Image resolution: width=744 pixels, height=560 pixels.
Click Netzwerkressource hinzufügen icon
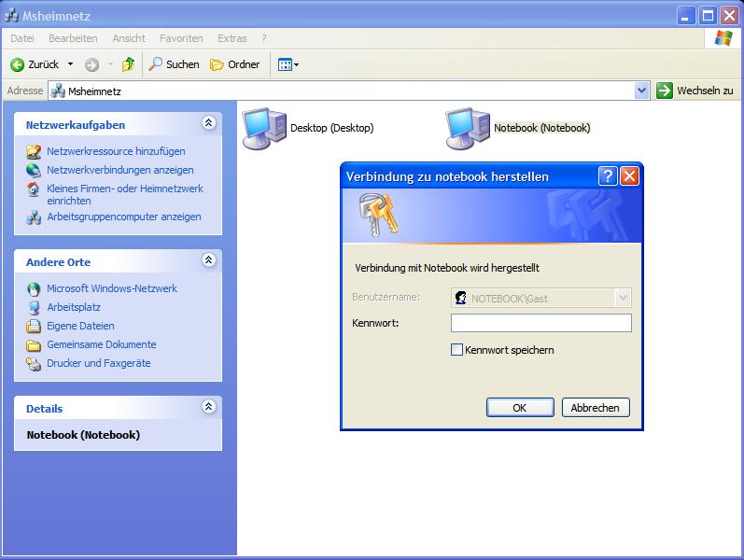[x=34, y=151]
